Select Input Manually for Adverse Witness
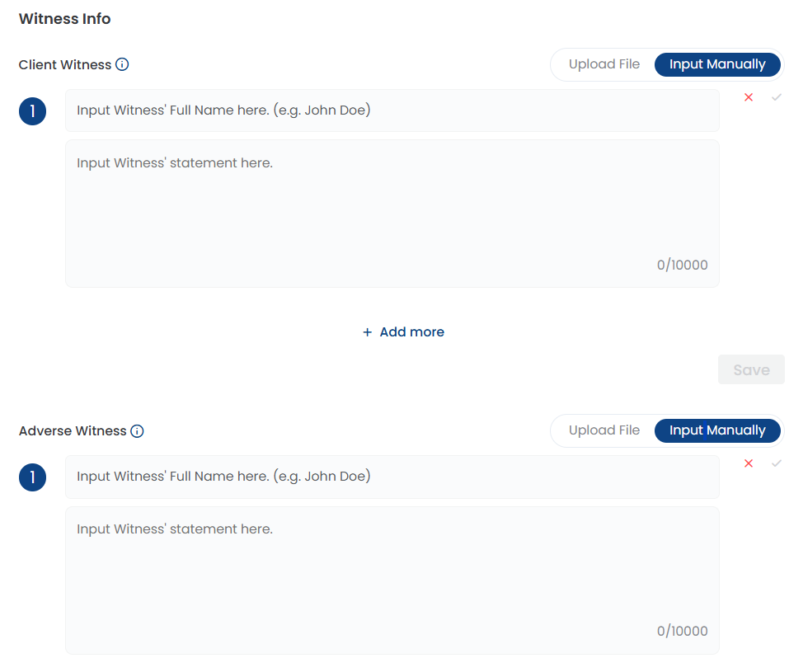The width and height of the screenshot is (789, 672). [x=717, y=430]
